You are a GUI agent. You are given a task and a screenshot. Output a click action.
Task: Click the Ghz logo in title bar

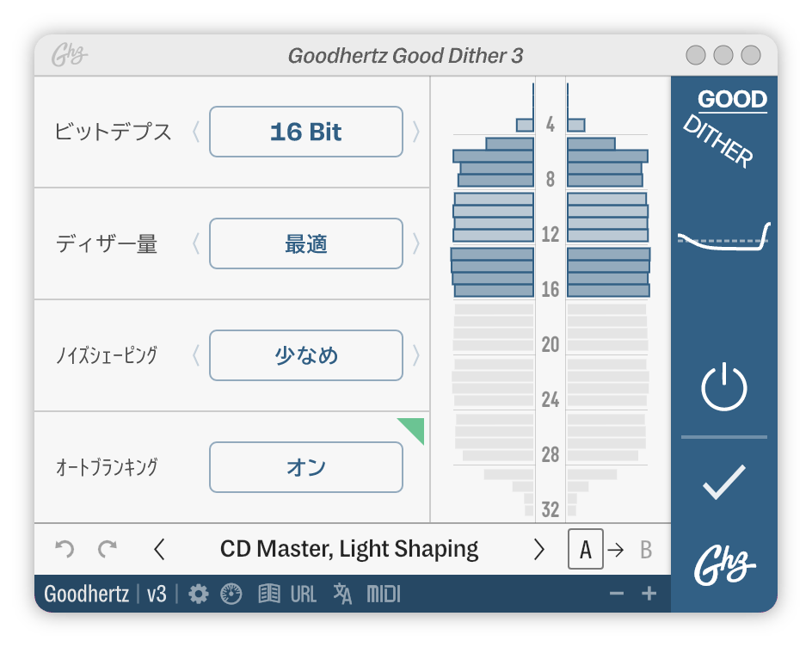tap(70, 55)
